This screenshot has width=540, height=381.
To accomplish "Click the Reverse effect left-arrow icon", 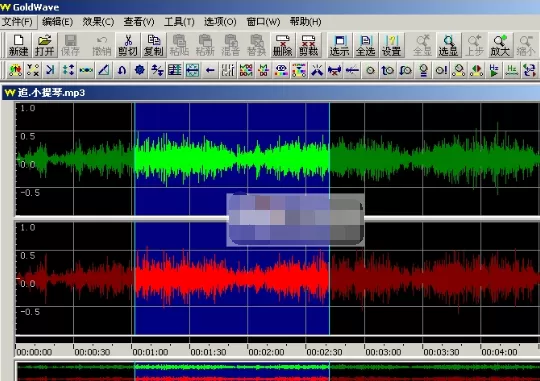I will pos(210,70).
